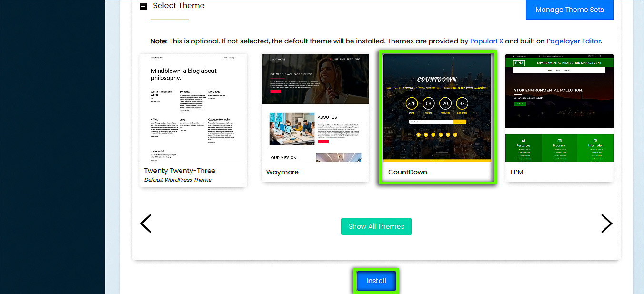644x294 pixels.
Task: Go to previous themes with left arrow
Action: tap(146, 223)
